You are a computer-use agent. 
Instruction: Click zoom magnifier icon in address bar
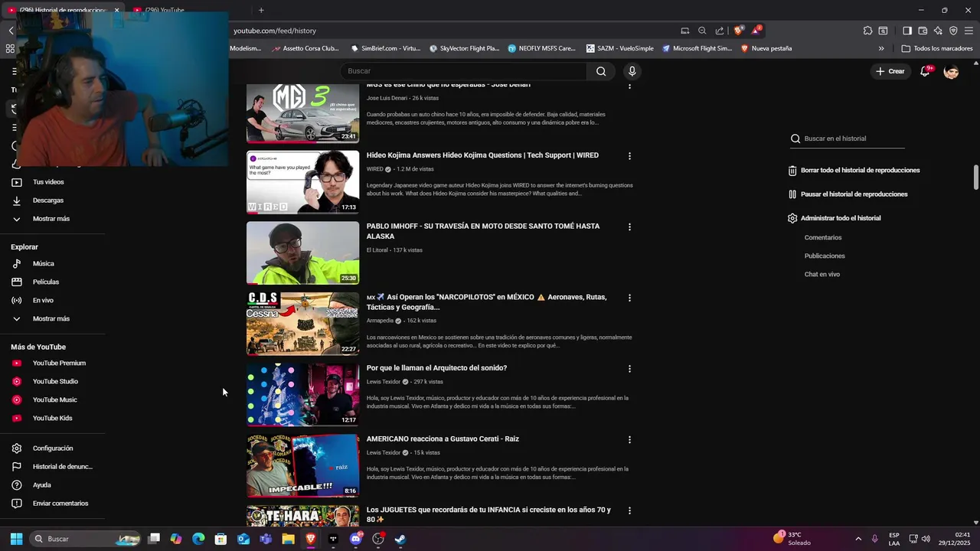(702, 31)
